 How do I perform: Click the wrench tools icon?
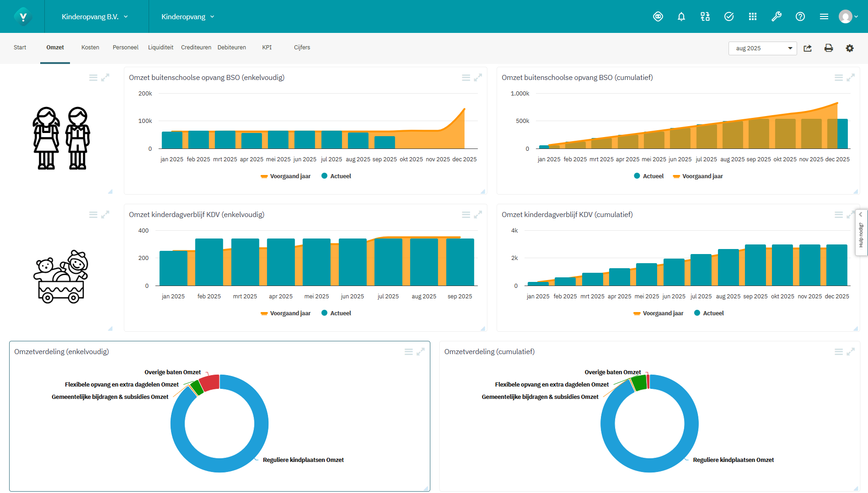[776, 17]
